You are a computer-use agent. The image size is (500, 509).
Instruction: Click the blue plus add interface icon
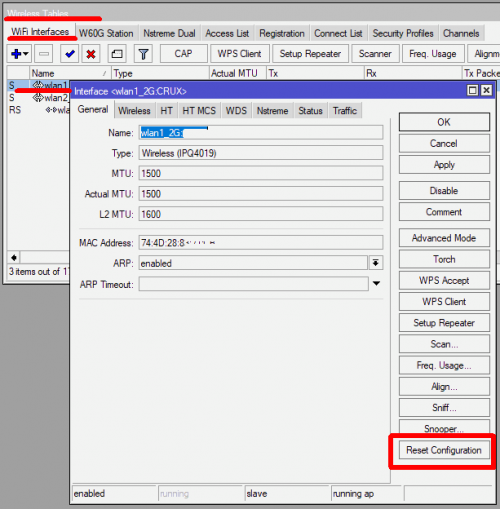tap(16, 54)
